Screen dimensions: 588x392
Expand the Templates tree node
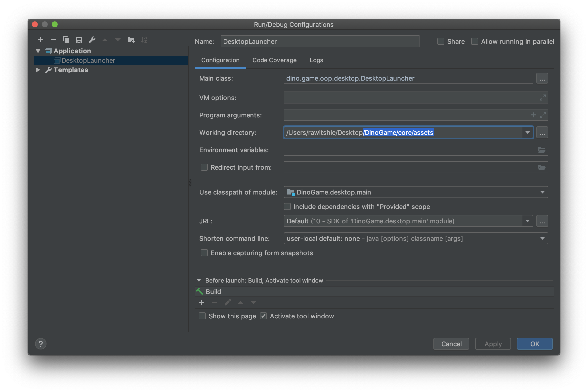[38, 70]
